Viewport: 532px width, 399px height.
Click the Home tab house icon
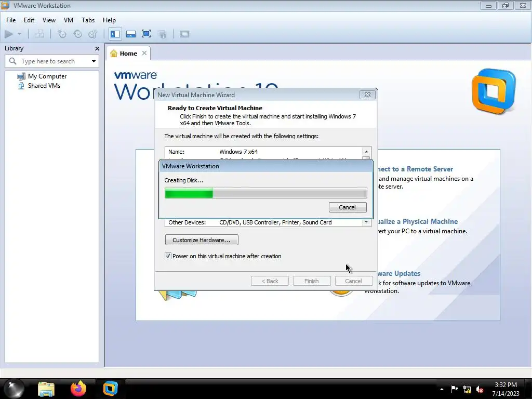click(114, 54)
